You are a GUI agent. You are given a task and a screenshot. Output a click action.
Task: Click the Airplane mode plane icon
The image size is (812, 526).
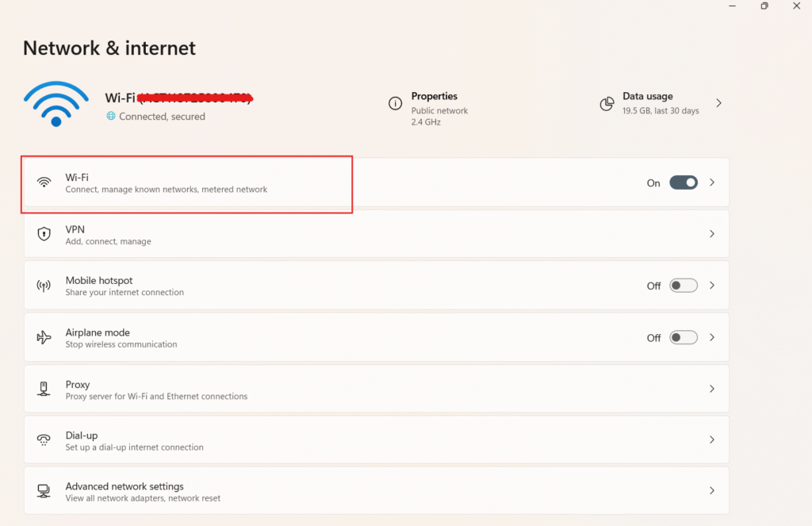pyautogui.click(x=44, y=337)
